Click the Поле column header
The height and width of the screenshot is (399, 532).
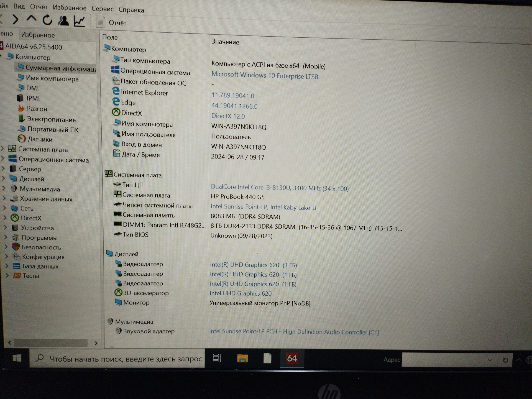pyautogui.click(x=110, y=37)
